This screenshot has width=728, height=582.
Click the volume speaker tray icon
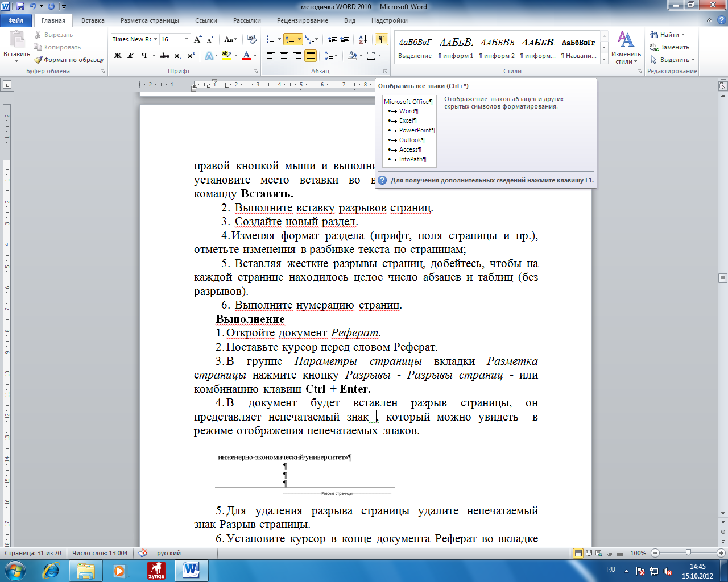click(x=668, y=571)
